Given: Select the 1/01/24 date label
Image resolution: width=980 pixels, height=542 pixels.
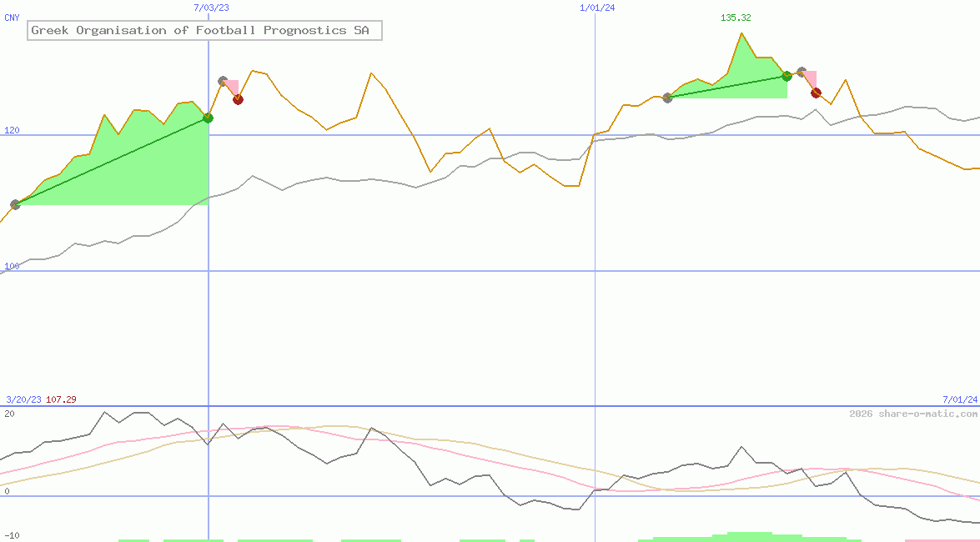Looking at the screenshot, I should [597, 8].
